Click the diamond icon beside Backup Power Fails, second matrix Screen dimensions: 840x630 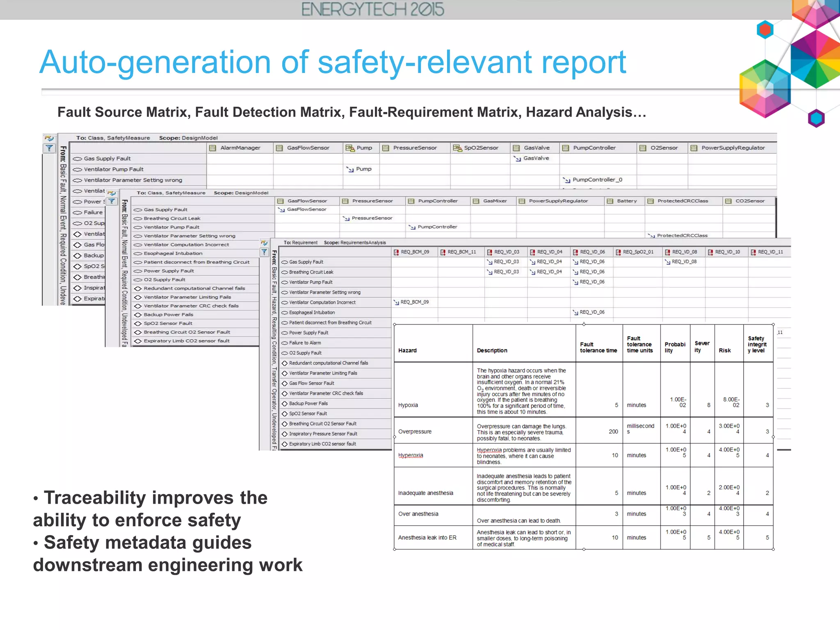(x=138, y=315)
